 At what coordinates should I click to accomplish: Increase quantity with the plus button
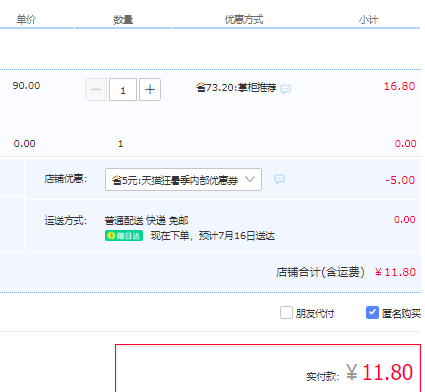click(150, 89)
